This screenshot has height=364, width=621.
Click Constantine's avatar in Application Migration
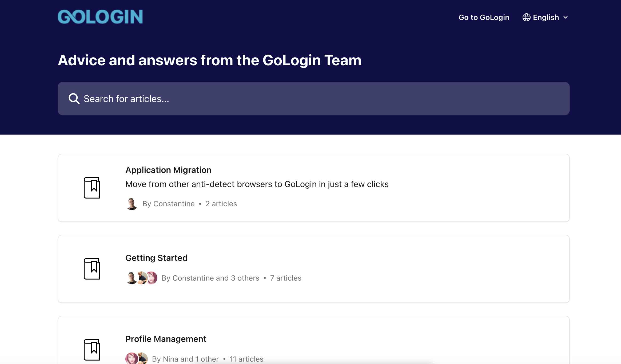(132, 204)
